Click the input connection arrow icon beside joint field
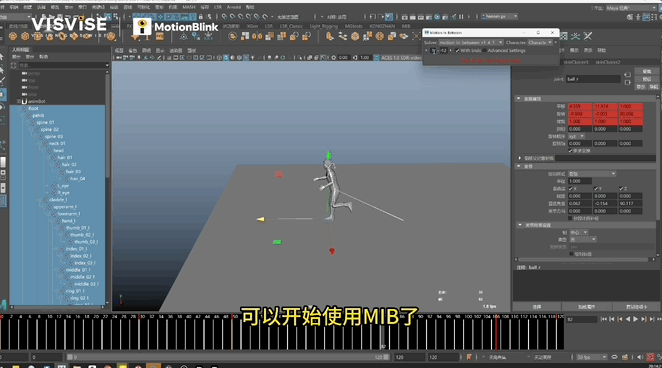Image resolution: width=662 pixels, height=368 pixels. pyautogui.click(x=627, y=75)
